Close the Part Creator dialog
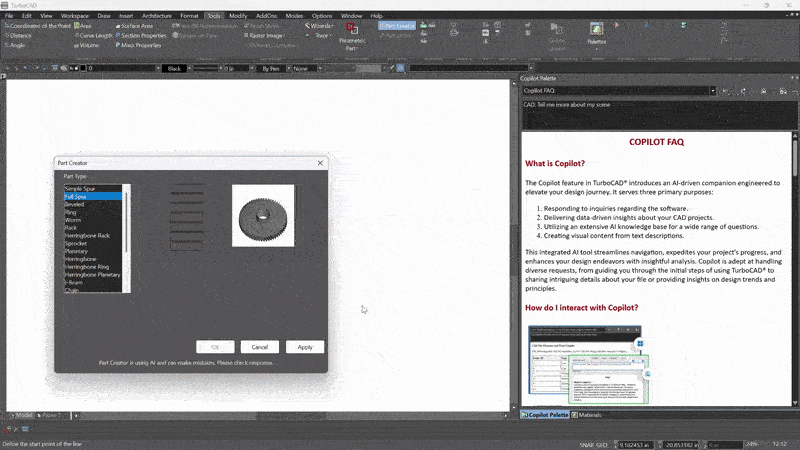This screenshot has height=450, width=800. (320, 163)
